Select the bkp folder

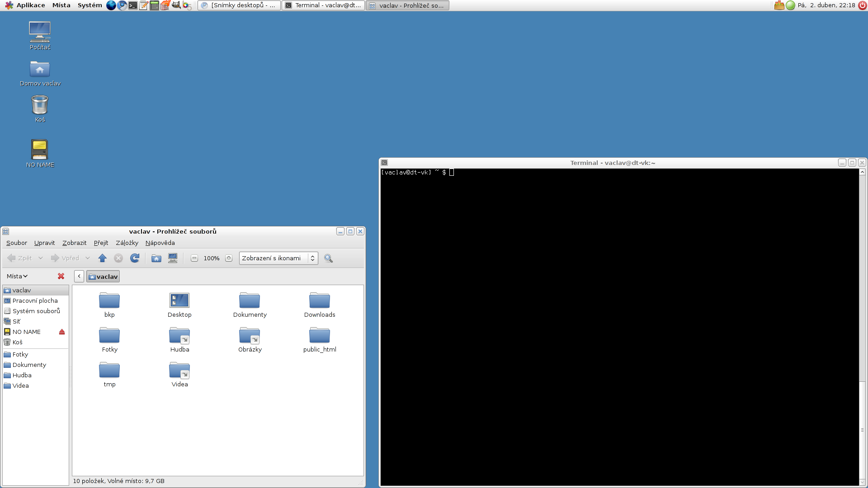[109, 305]
